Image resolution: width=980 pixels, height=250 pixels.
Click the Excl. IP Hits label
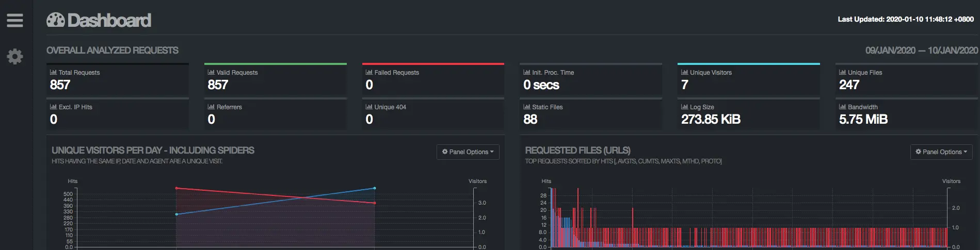point(75,107)
